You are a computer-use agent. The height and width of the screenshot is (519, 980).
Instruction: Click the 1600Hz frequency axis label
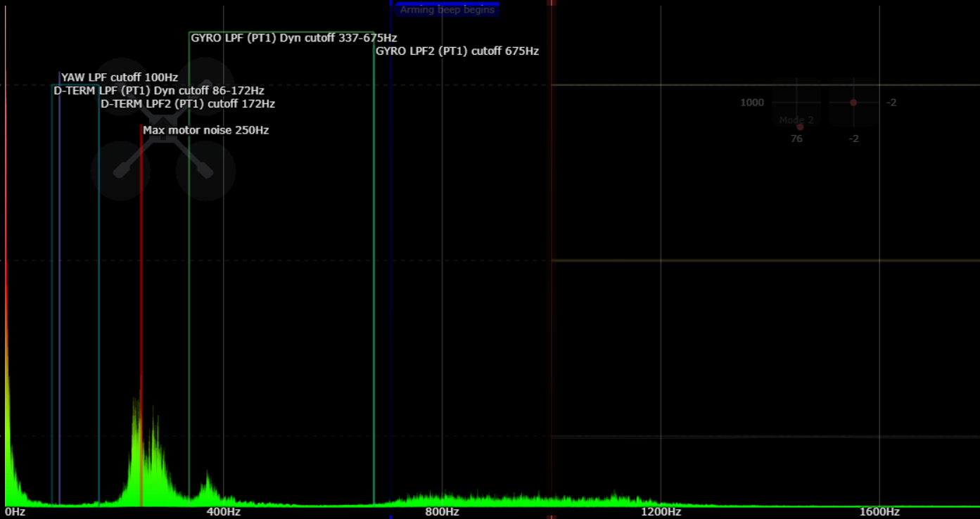point(879,512)
